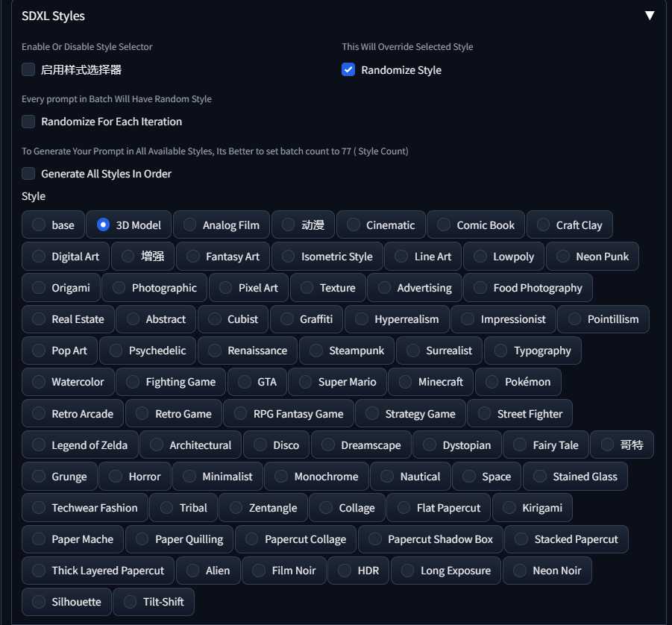Choose the Legend of Zelda style

click(x=38, y=445)
